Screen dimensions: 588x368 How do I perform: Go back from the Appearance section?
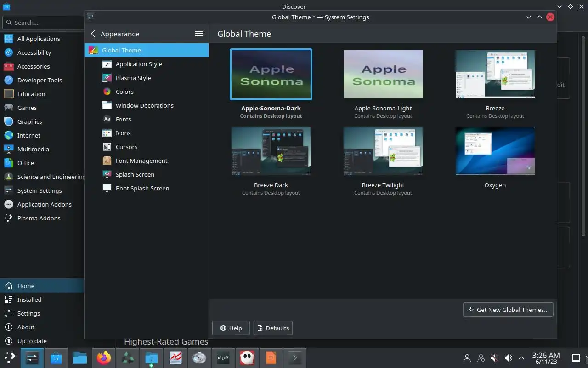click(x=93, y=34)
